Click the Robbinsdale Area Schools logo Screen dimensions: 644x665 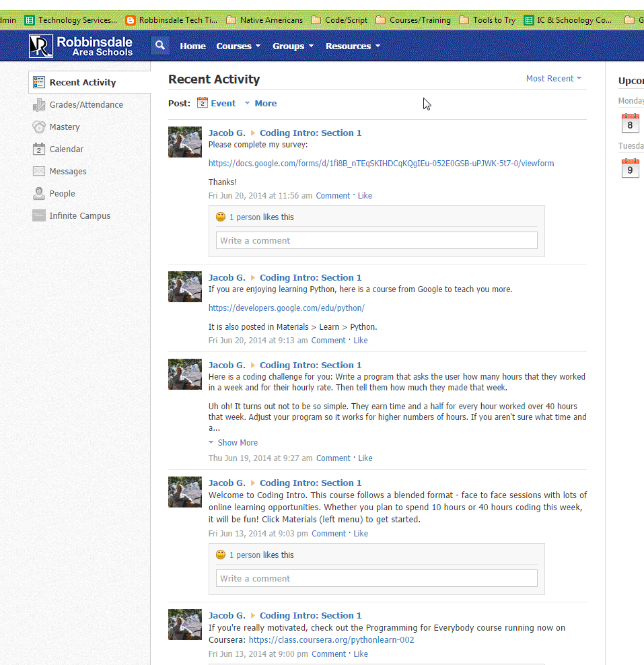pyautogui.click(x=81, y=46)
